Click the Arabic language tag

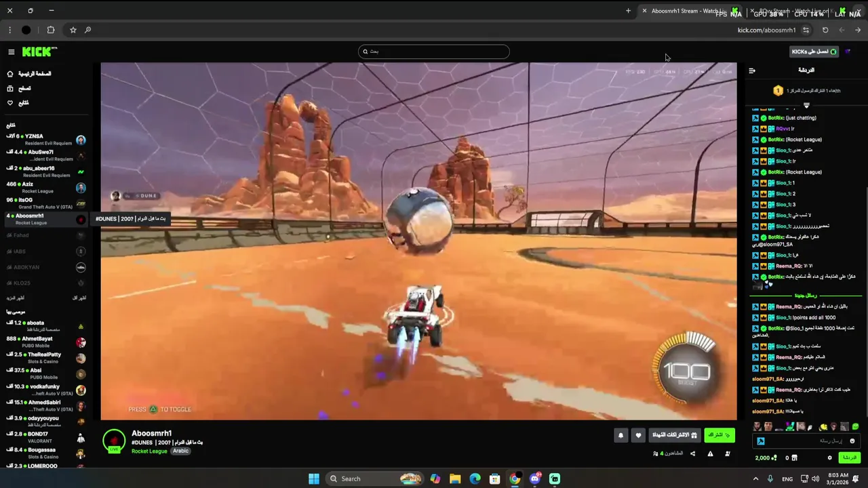click(180, 451)
